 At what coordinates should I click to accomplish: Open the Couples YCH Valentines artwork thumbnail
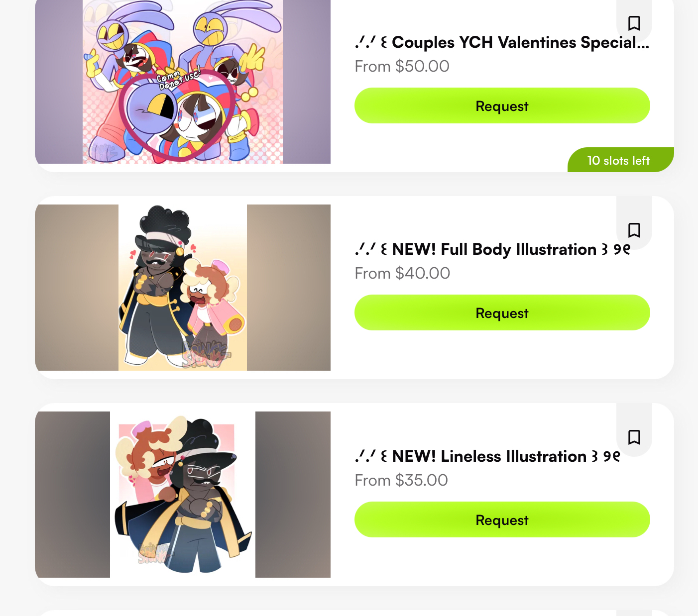point(183,82)
